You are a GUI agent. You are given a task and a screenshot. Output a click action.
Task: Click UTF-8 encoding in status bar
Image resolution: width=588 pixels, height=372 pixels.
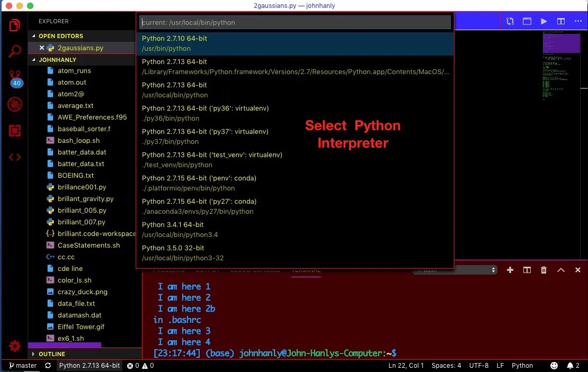(479, 365)
